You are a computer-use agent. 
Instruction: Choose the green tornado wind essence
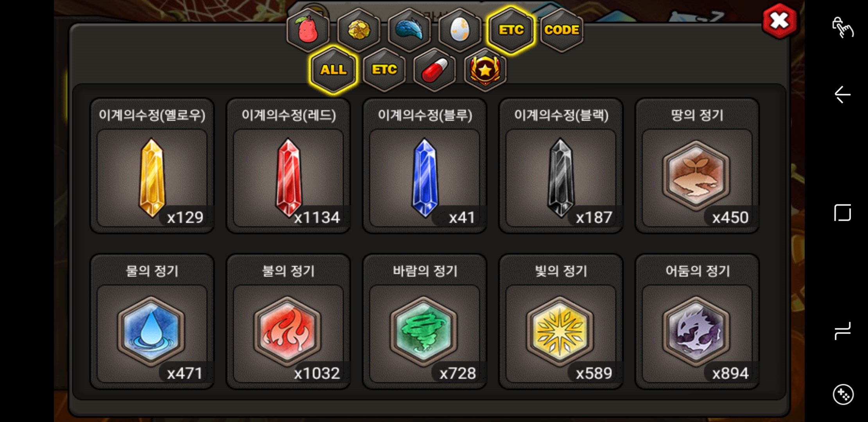tap(425, 322)
